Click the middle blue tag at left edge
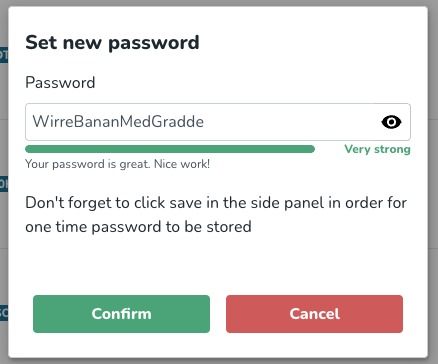This screenshot has width=438, height=364. pos(4,184)
